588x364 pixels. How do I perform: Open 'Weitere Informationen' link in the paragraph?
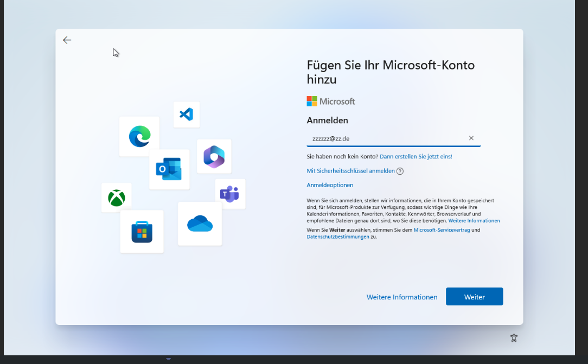tap(474, 221)
